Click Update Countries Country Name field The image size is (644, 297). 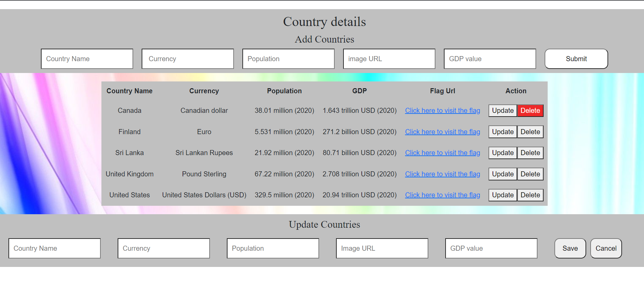54,248
